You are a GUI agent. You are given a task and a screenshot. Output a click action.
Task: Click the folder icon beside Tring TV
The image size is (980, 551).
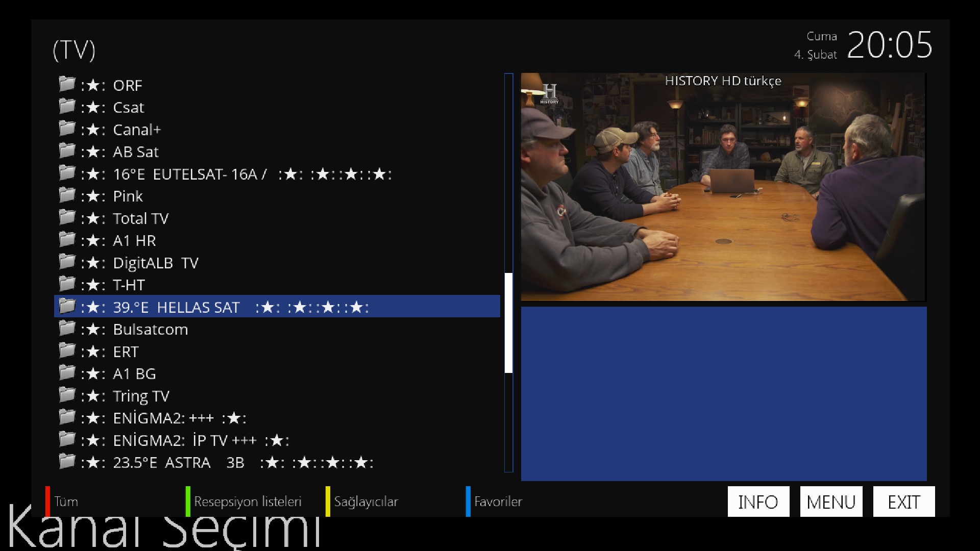tap(67, 394)
